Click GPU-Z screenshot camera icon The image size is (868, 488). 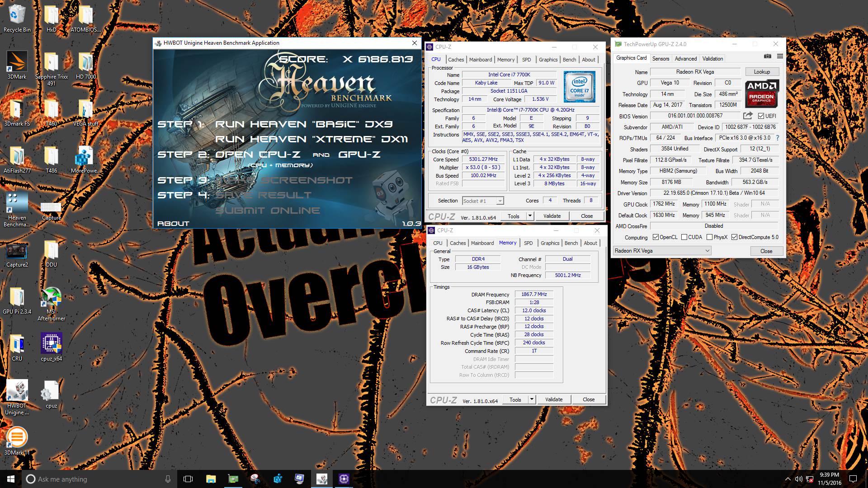point(768,56)
